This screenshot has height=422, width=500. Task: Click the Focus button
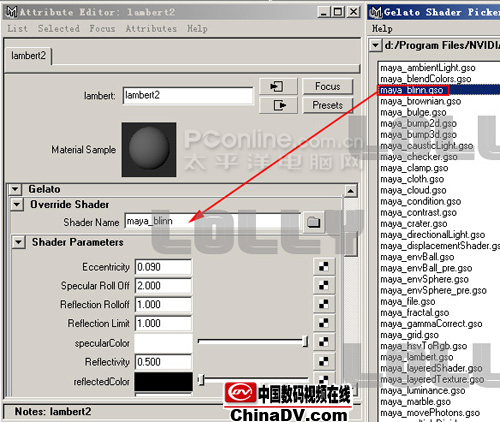[x=328, y=87]
